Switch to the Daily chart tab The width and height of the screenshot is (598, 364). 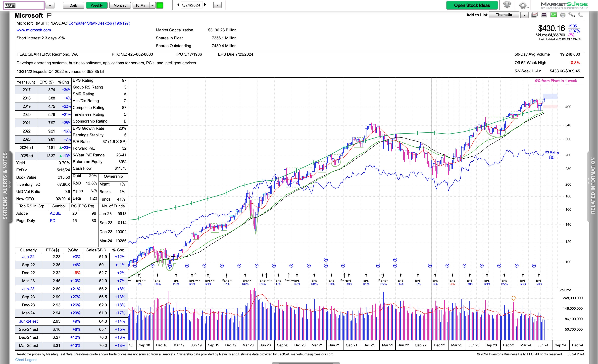tap(73, 5)
